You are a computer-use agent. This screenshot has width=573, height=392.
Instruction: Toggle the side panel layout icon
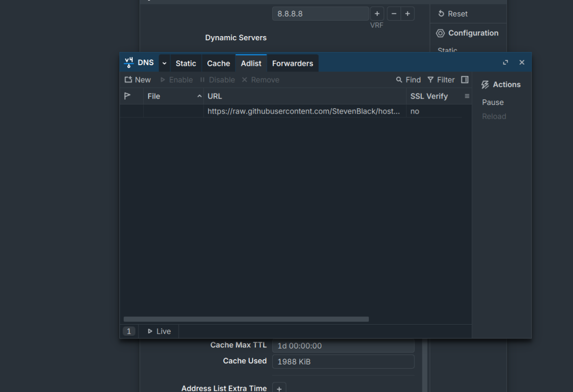pyautogui.click(x=465, y=80)
